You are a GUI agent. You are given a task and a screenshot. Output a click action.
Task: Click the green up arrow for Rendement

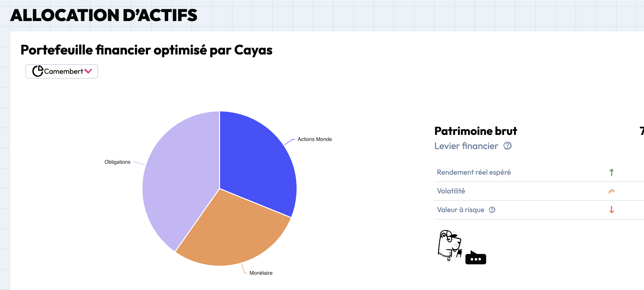[x=611, y=172]
